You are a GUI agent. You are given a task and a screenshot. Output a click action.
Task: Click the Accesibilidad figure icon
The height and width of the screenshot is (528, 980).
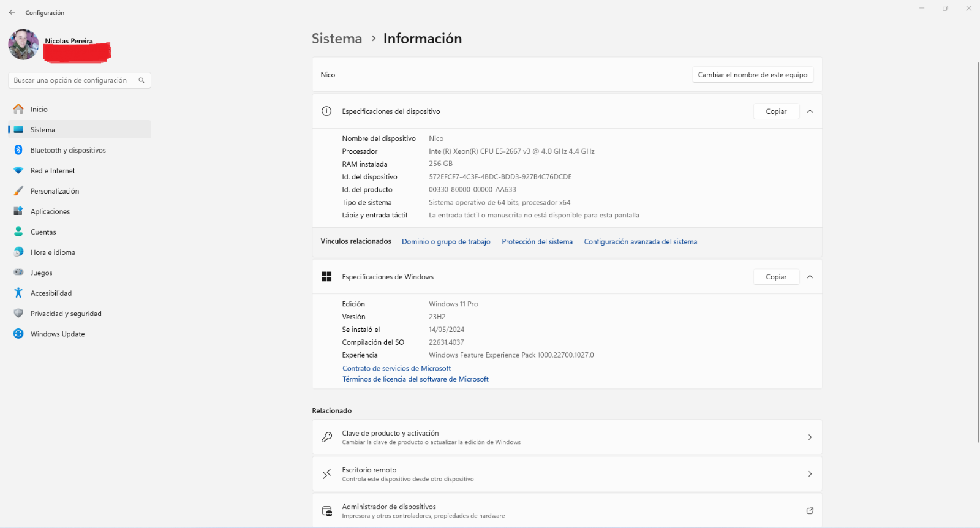18,293
